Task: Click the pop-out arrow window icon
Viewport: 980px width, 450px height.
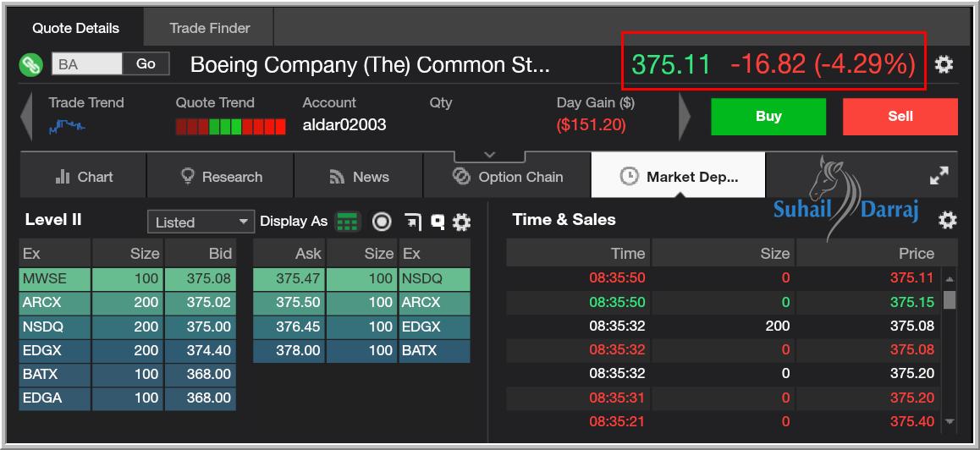Action: coord(413,222)
